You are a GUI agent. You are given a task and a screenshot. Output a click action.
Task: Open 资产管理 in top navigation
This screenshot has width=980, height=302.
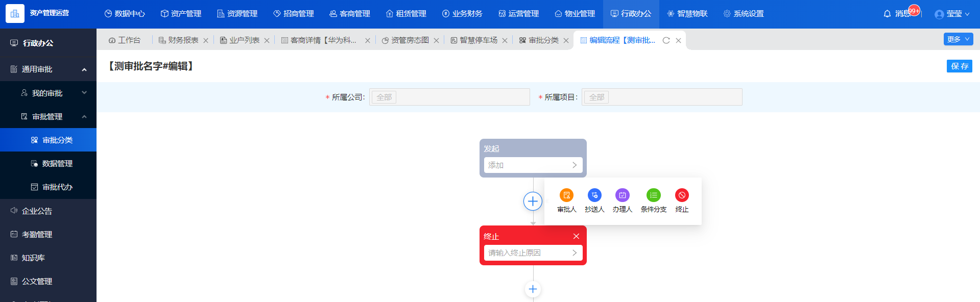pos(181,14)
